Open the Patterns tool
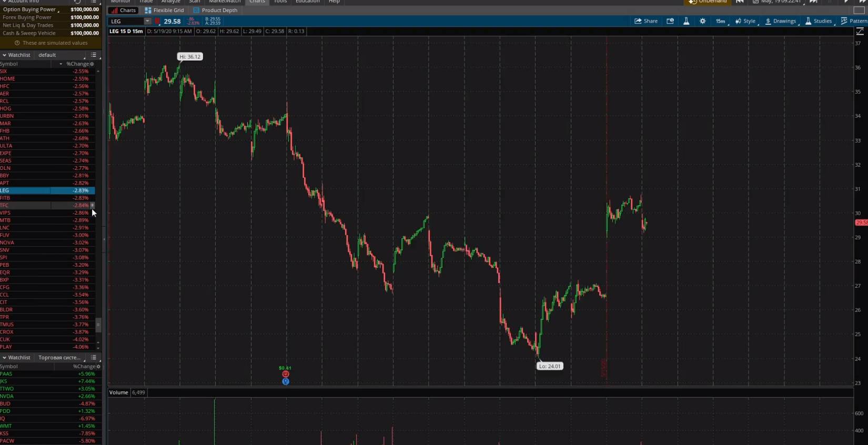The width and height of the screenshot is (868, 445). pyautogui.click(x=854, y=21)
